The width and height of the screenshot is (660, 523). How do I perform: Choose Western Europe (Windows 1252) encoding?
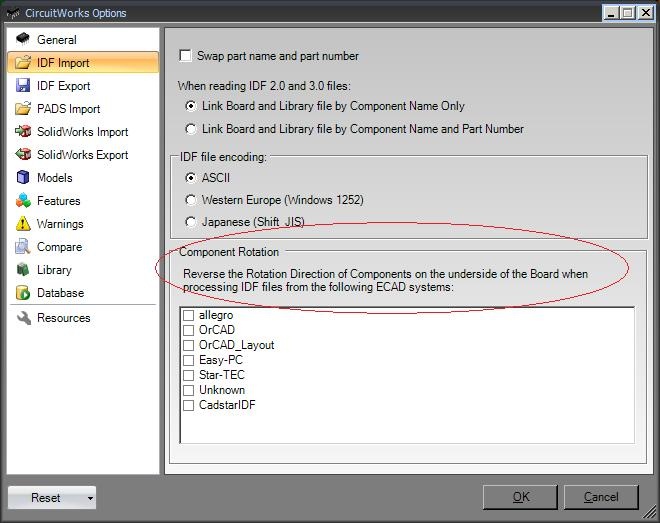click(x=190, y=200)
